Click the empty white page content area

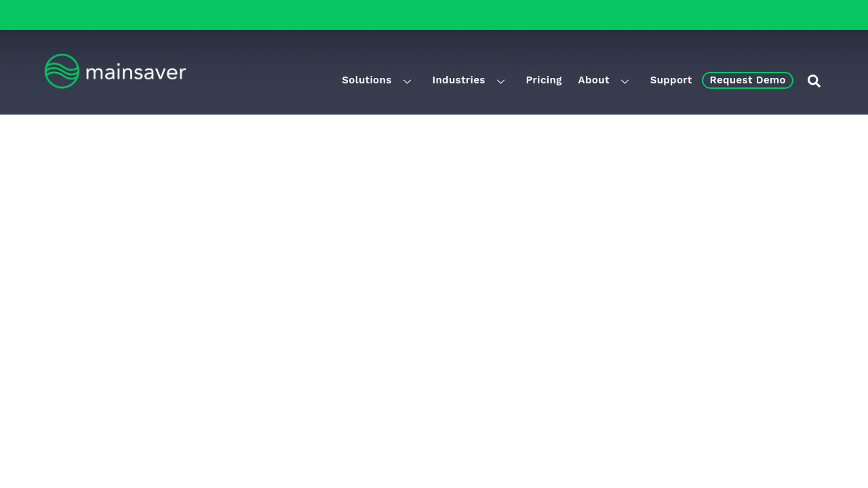pyautogui.click(x=434, y=298)
